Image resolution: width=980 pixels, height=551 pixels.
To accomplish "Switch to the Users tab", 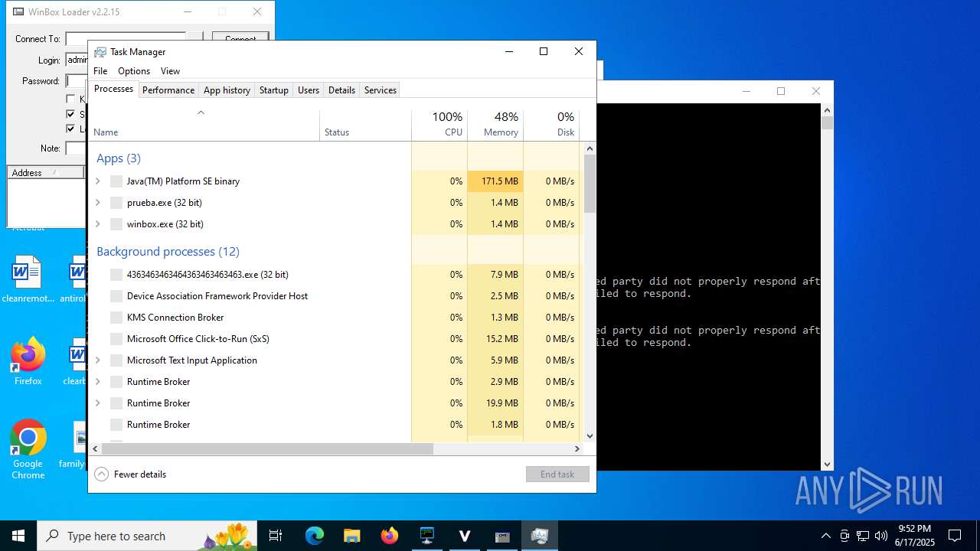I will pyautogui.click(x=309, y=90).
